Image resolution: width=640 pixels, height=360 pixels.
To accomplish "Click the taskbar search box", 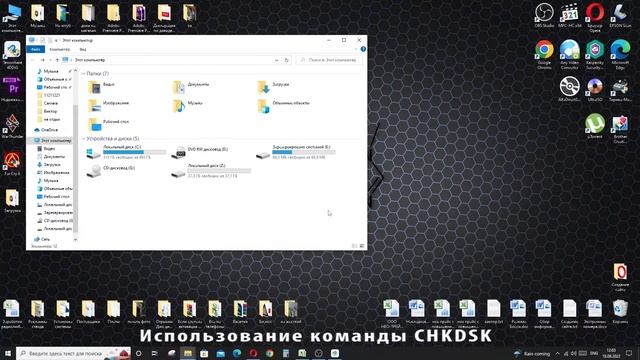I will pyautogui.click(x=73, y=353).
